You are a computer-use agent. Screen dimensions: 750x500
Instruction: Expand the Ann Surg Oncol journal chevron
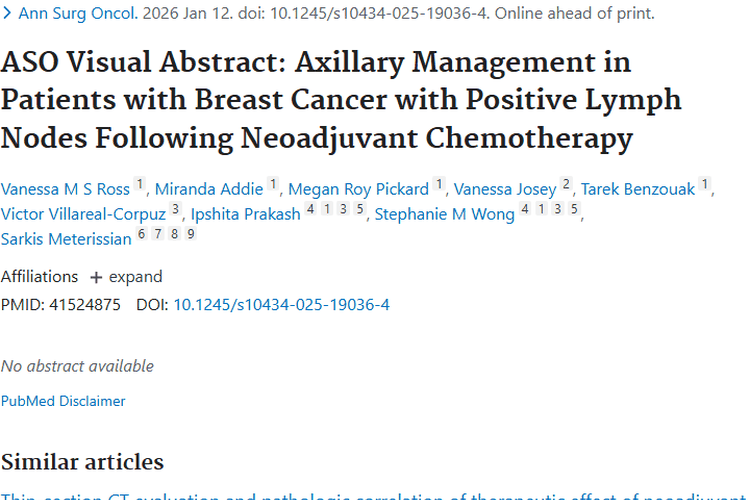pos(7,15)
